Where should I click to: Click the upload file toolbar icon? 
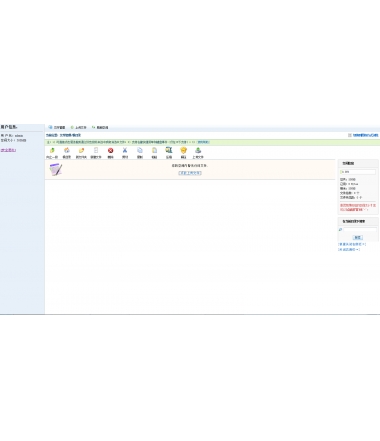[198, 150]
